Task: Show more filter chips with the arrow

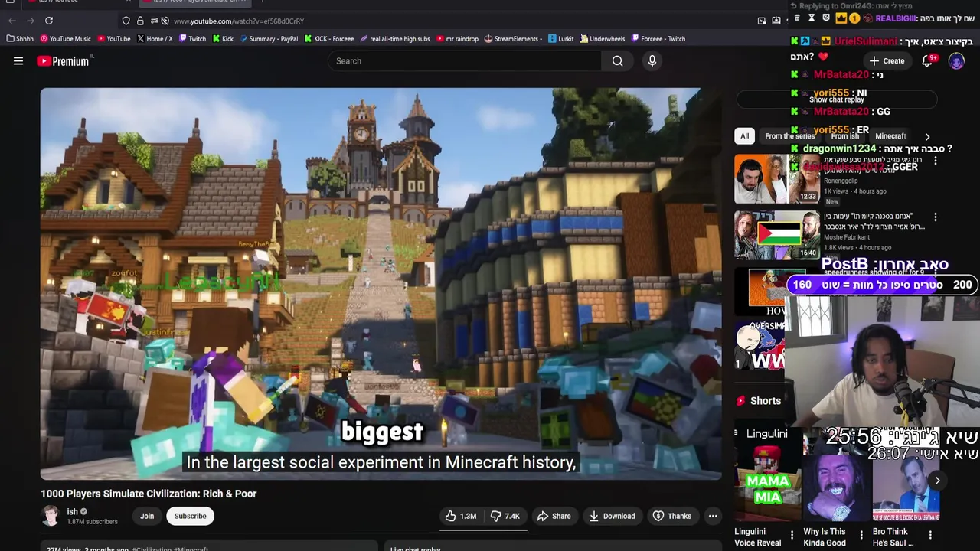Action: [927, 136]
